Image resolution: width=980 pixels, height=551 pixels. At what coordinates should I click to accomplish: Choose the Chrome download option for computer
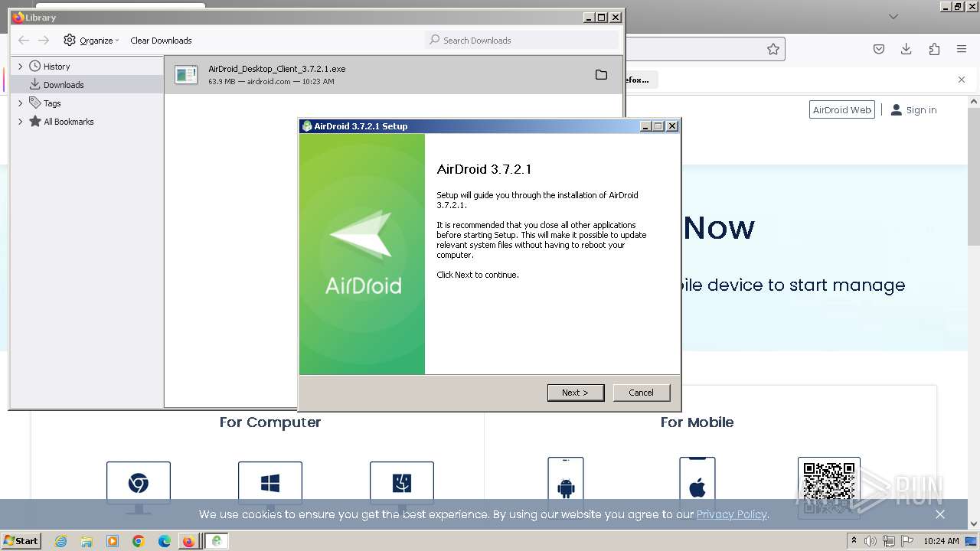(139, 487)
